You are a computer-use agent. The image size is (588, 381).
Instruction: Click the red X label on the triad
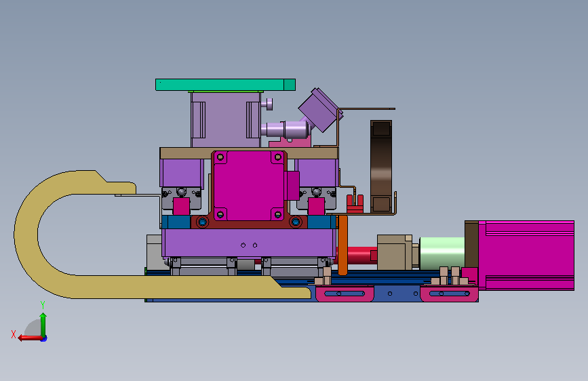pos(14,334)
